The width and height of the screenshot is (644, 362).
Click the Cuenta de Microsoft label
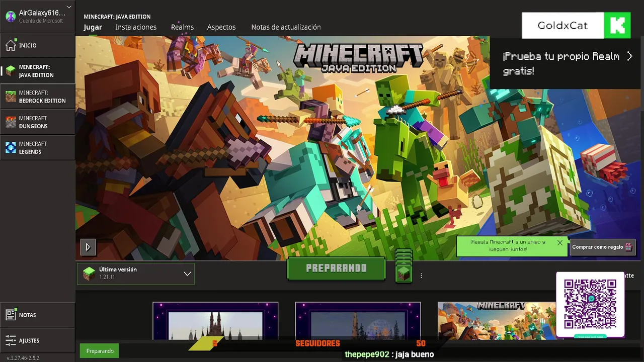(x=41, y=21)
